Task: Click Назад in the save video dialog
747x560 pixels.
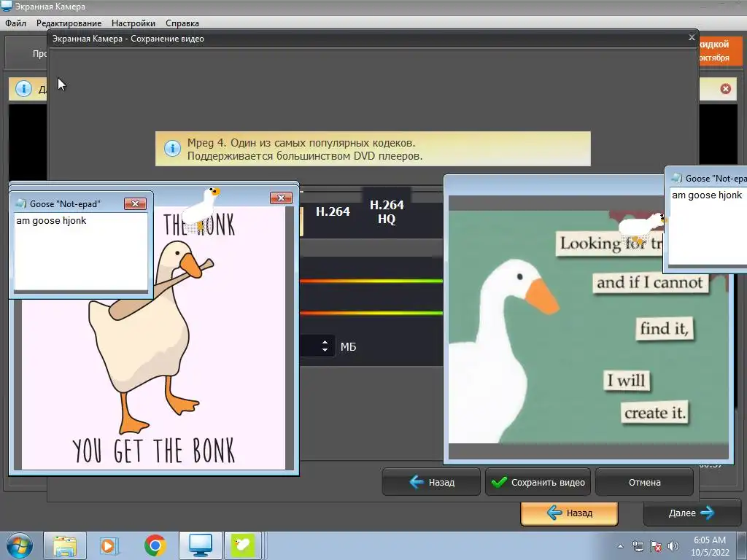Action: pyautogui.click(x=431, y=483)
